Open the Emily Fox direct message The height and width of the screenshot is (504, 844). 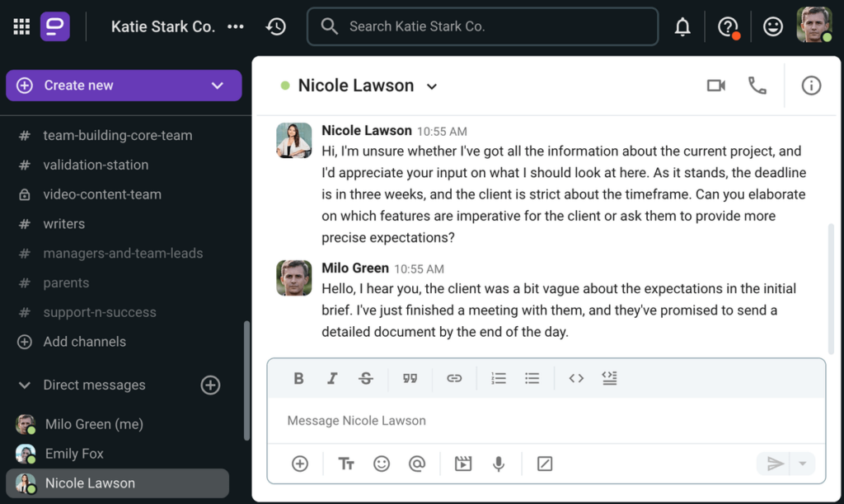pos(74,453)
